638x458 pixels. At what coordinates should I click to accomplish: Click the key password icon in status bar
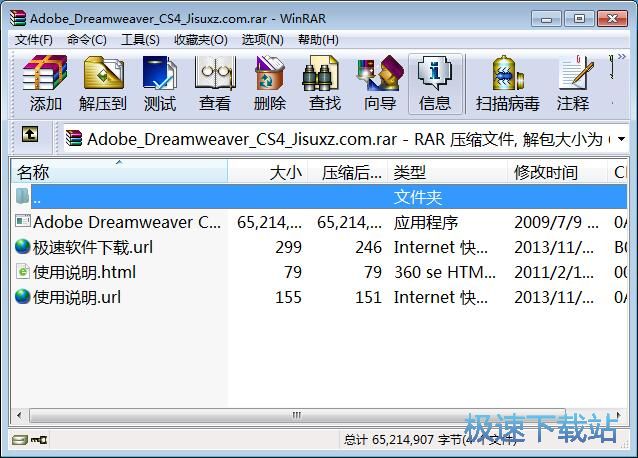(x=39, y=440)
